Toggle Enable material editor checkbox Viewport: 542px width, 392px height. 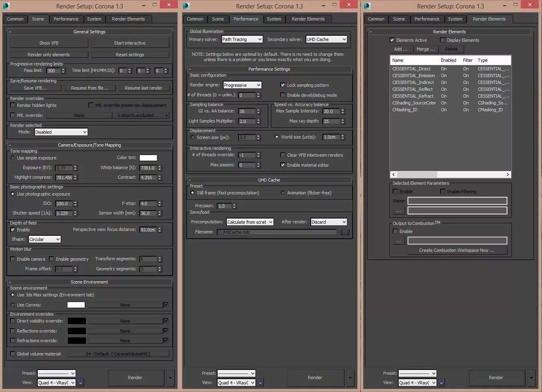point(283,165)
